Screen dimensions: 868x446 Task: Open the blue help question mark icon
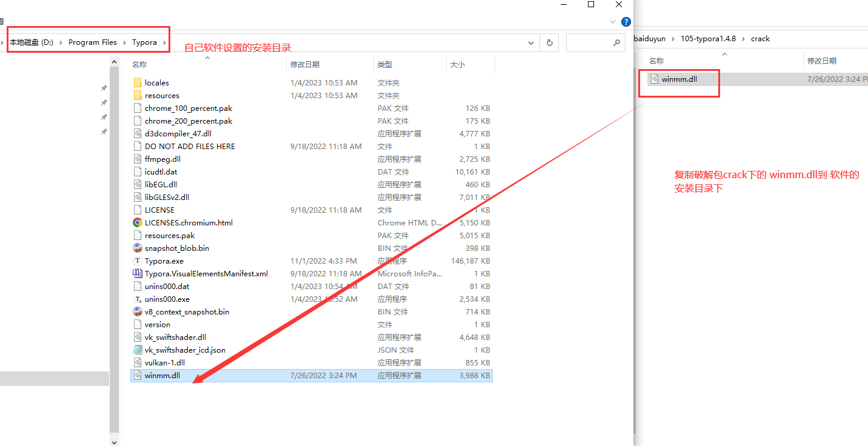tap(626, 22)
